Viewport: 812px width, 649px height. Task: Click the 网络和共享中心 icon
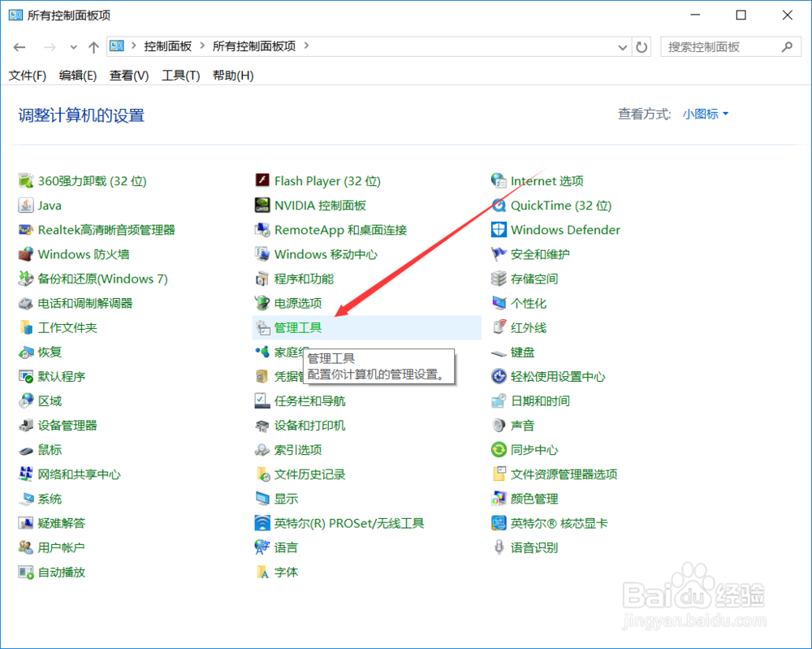click(25, 474)
